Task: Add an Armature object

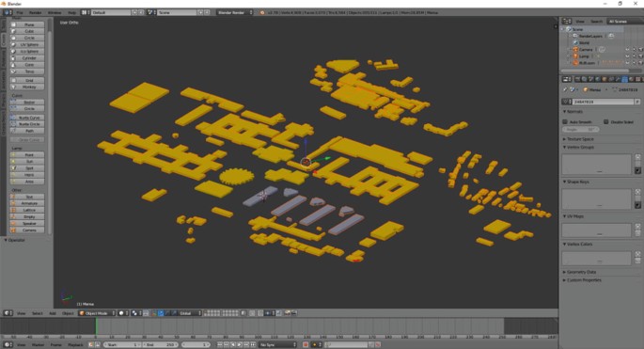Action: 27,203
